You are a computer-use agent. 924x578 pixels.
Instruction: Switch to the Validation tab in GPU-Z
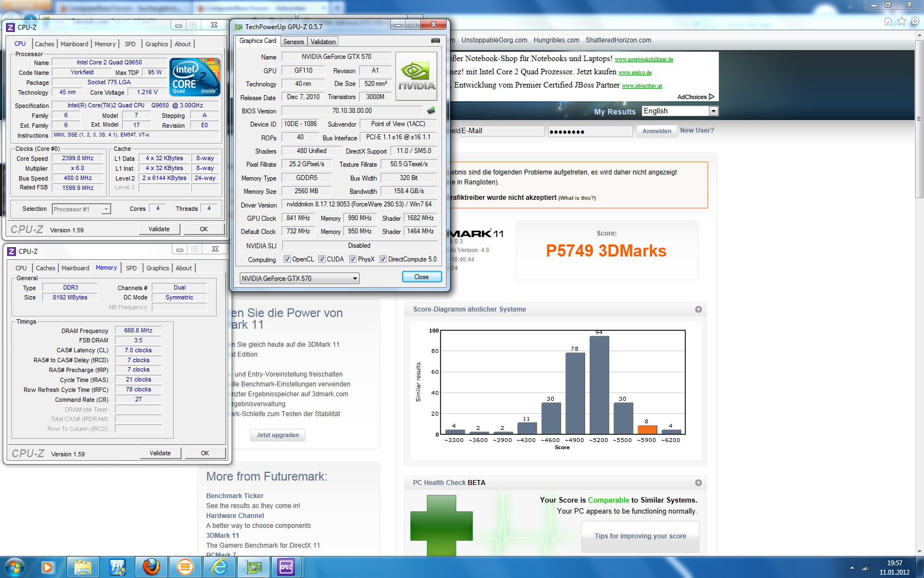click(x=323, y=42)
